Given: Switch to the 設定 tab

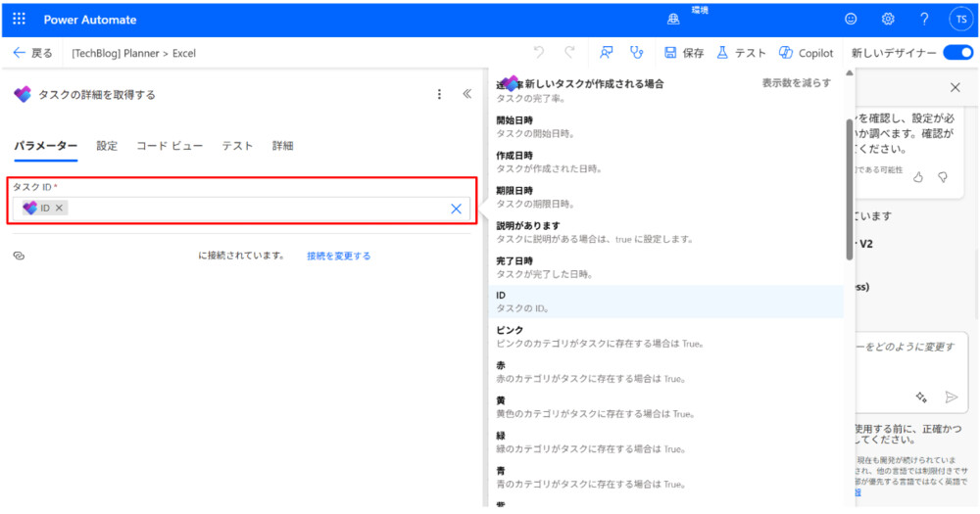Looking at the screenshot, I should (x=107, y=146).
